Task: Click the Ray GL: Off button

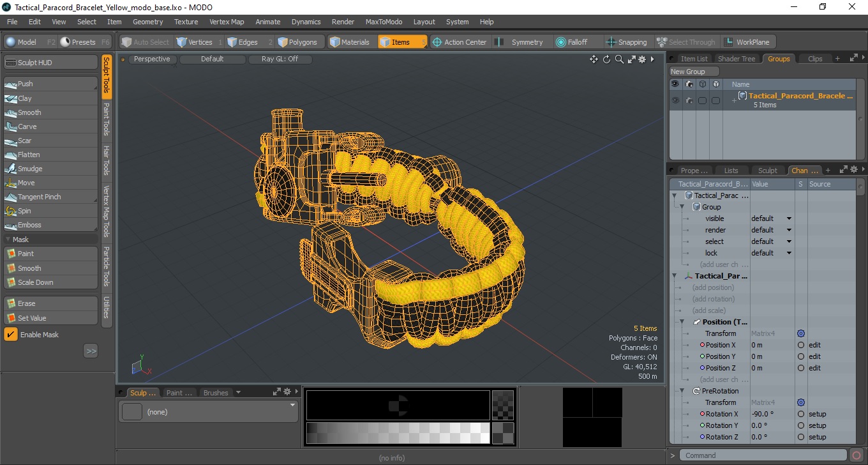Action: click(x=280, y=59)
